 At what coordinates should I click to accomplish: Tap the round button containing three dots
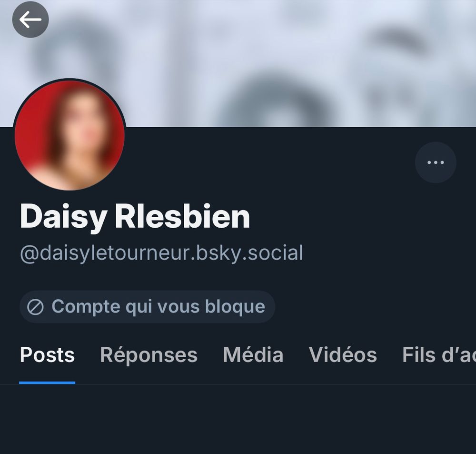tap(436, 162)
